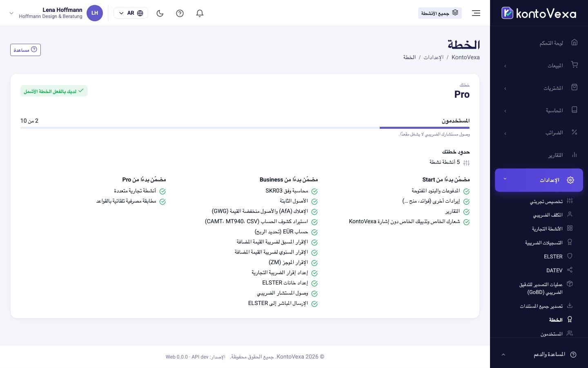
Task: Open the التقارير menu item
Action: pos(539,155)
